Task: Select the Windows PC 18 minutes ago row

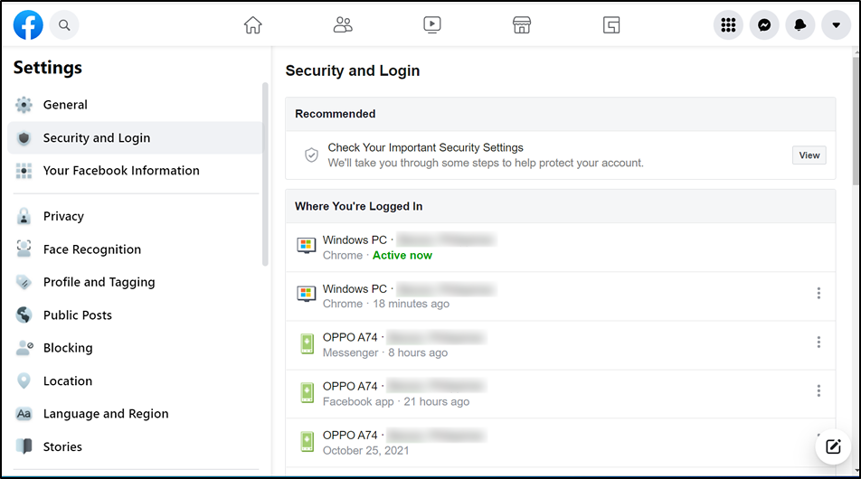Action: [x=560, y=296]
